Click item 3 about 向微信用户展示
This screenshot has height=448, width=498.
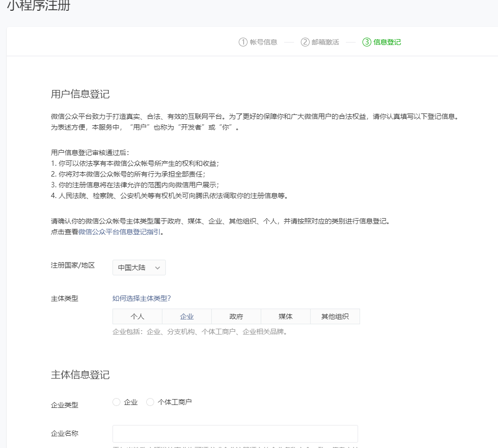point(135,185)
